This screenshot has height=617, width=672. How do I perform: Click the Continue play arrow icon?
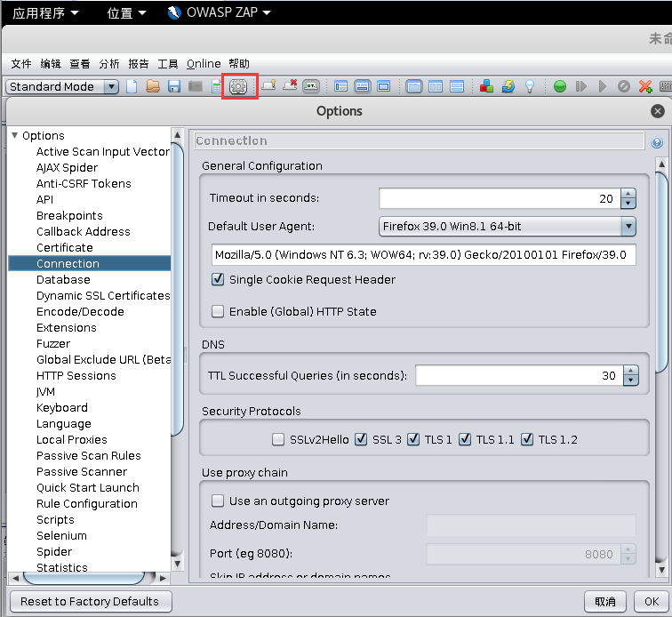[x=603, y=86]
